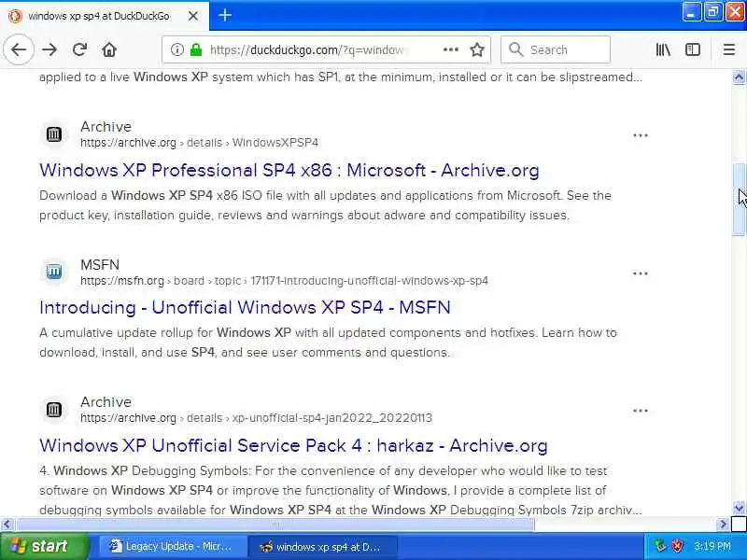Screen dimensions: 747x560
Task: Click the vertical scrollbar down arrow
Action: (x=739, y=508)
